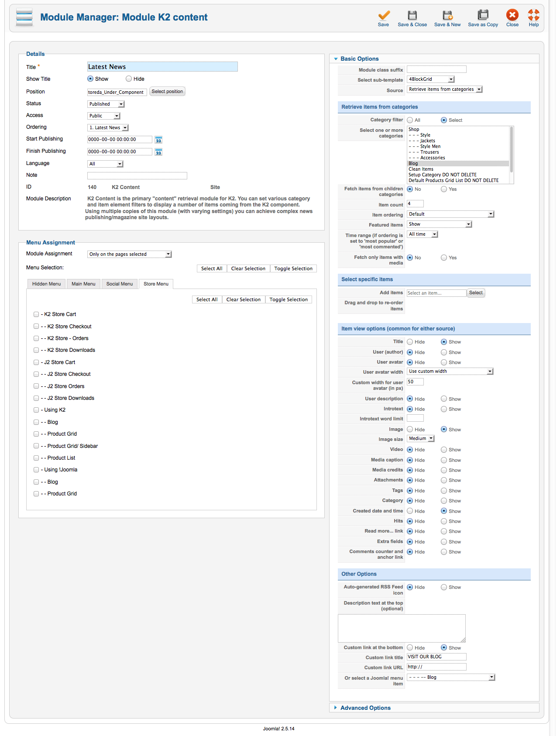Open the User avatar width dropdown
Screen dimensions: 560x736
point(450,371)
